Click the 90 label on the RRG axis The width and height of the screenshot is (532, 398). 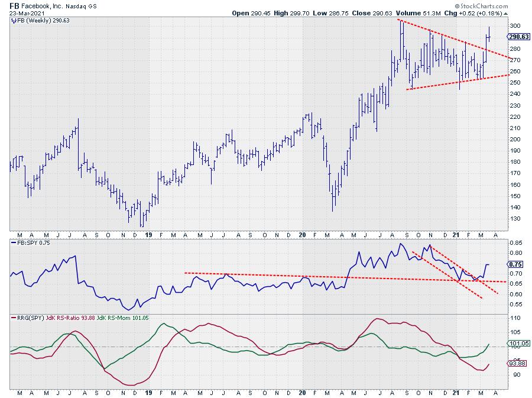(x=517, y=374)
